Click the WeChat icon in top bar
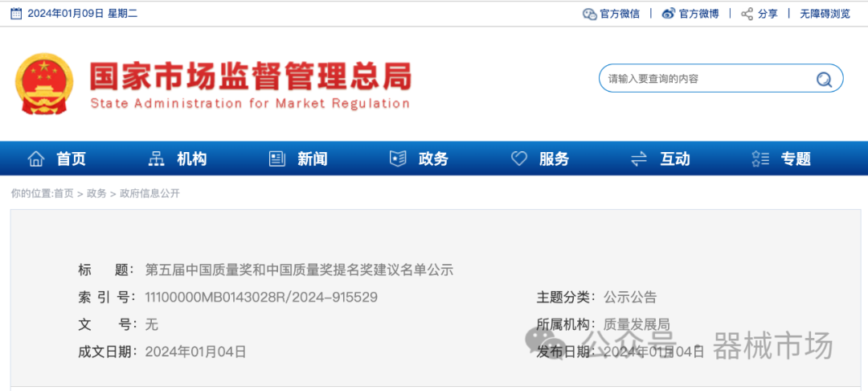Image resolution: width=868 pixels, height=391 pixels. coord(589,14)
